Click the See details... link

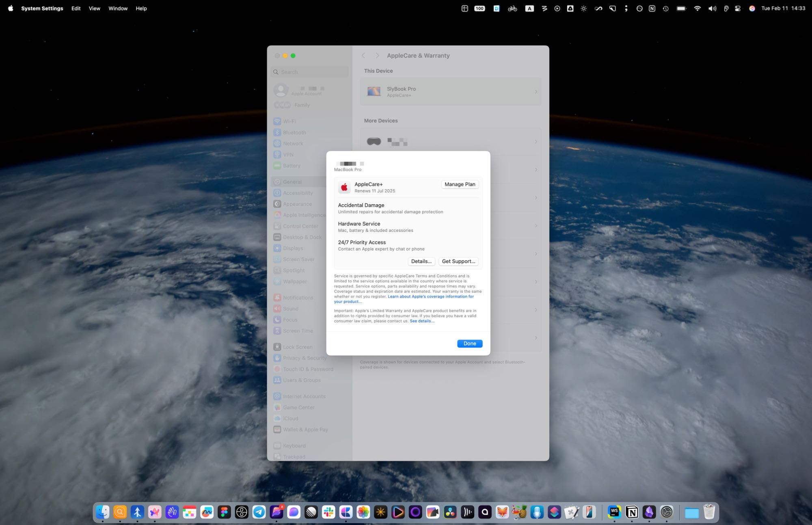click(422, 321)
